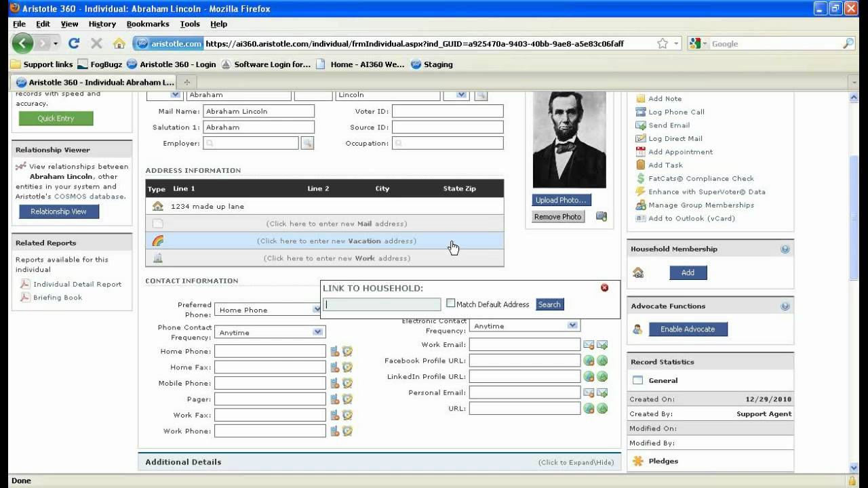Click the Add Task clipboard icon

click(x=640, y=165)
